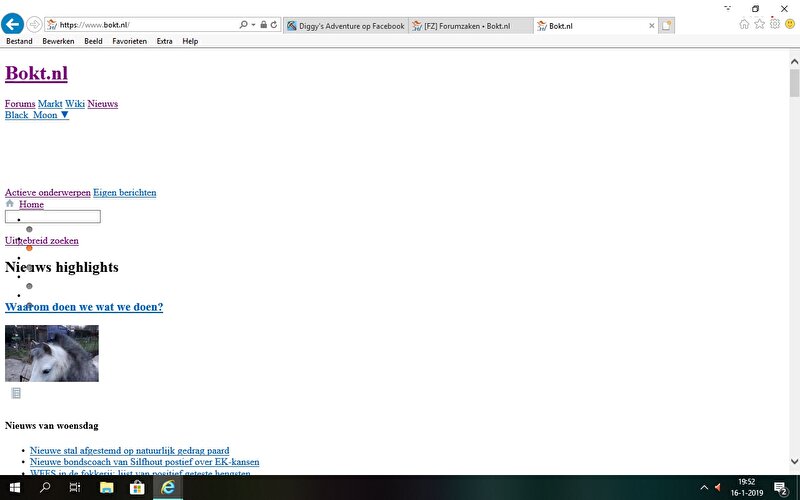Open the browser settings gear icon
Screen dimensions: 800x500
[775, 23]
